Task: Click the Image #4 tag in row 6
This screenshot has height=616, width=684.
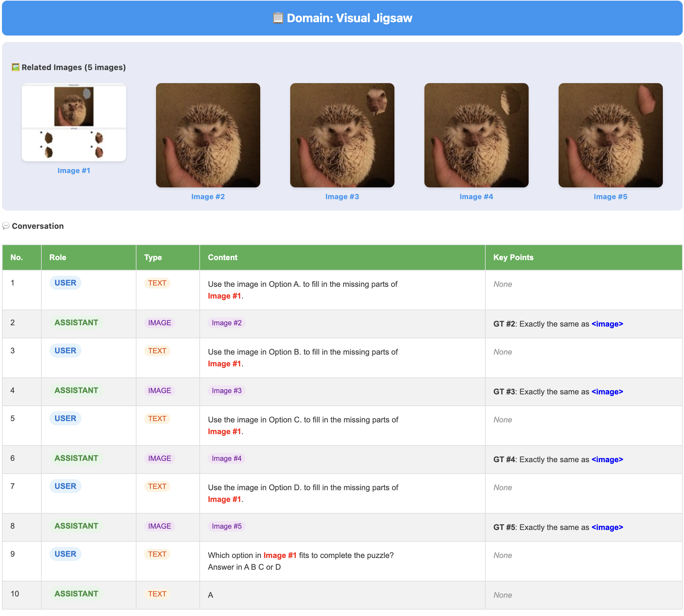Action: point(226,458)
